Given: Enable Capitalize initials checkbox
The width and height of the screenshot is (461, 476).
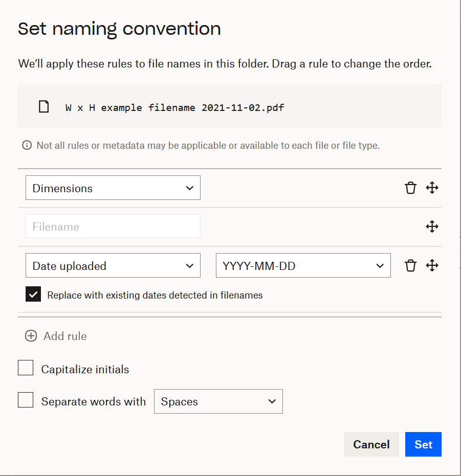Looking at the screenshot, I should [x=26, y=368].
